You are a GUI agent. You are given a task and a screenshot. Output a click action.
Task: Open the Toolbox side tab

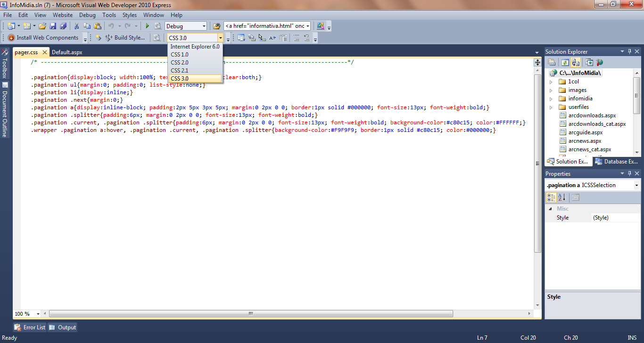tap(5, 63)
